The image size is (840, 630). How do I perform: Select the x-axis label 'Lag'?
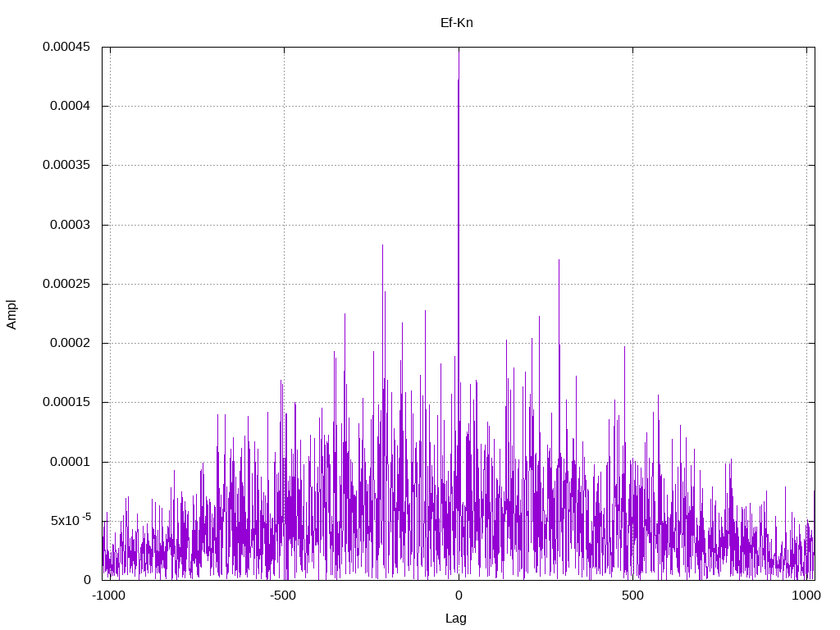[456, 619]
